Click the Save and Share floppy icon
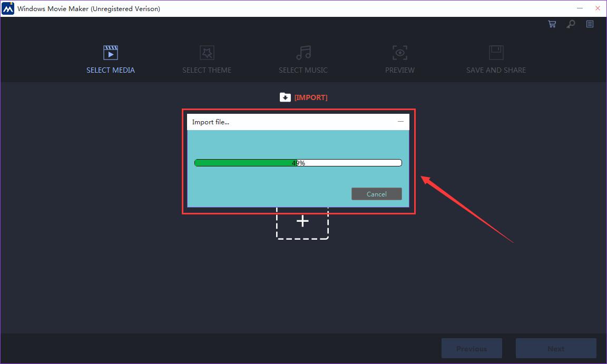 click(x=496, y=53)
